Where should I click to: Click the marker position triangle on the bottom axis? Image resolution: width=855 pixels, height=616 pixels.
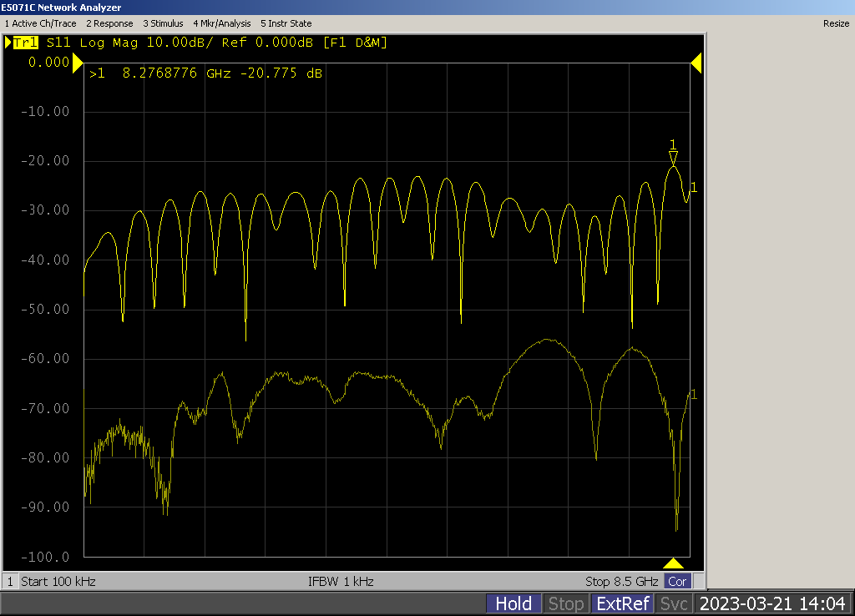673,563
